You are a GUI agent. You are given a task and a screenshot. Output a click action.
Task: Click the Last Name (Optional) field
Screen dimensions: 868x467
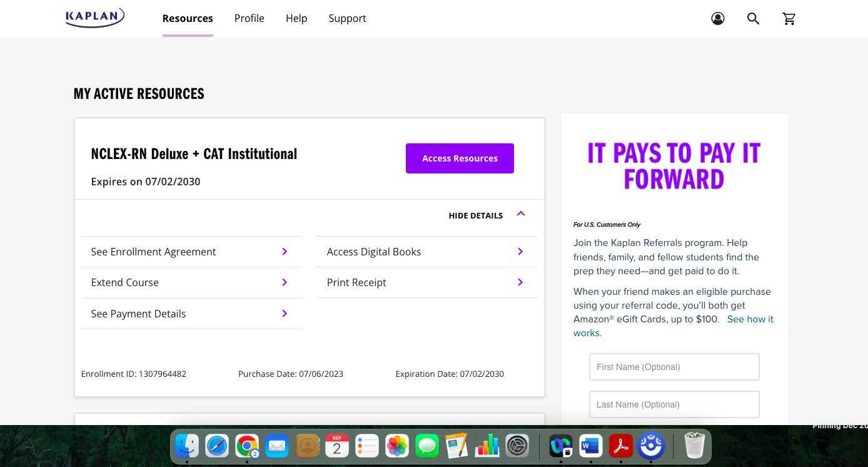click(674, 404)
